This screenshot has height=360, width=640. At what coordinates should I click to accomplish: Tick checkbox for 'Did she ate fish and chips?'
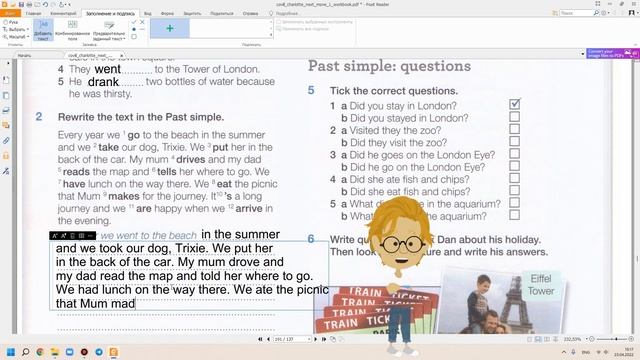point(514,178)
